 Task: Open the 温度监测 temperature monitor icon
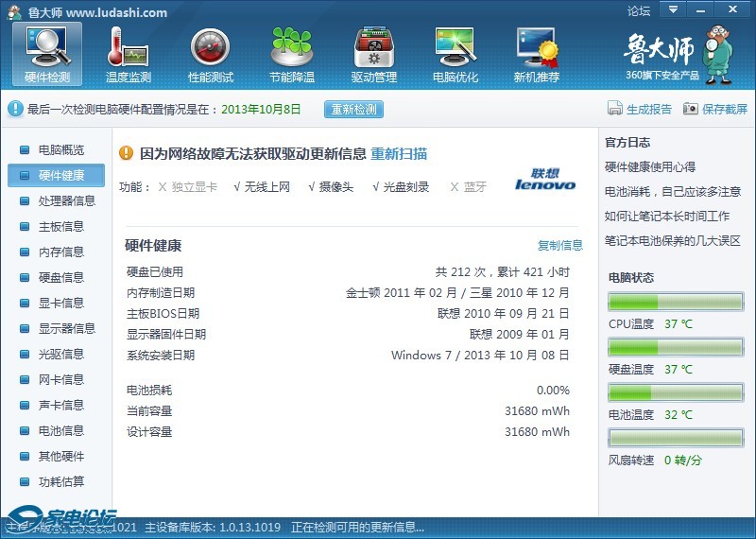129,45
